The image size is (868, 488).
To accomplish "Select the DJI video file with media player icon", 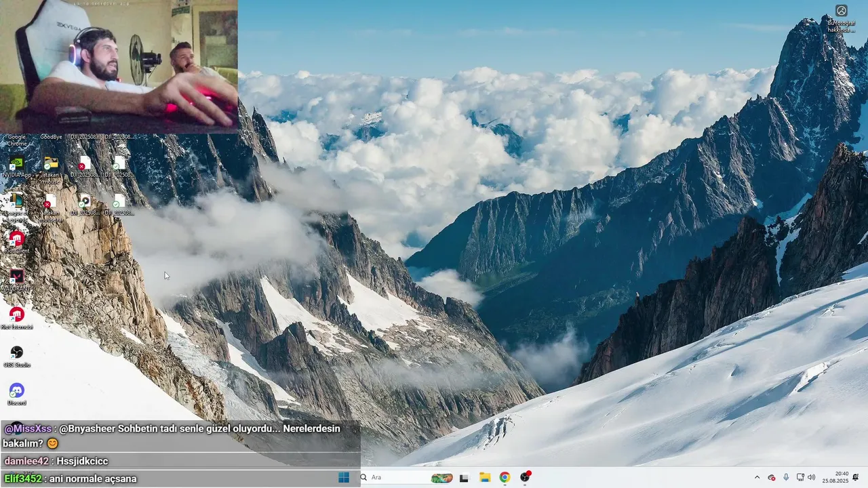I will (x=85, y=205).
